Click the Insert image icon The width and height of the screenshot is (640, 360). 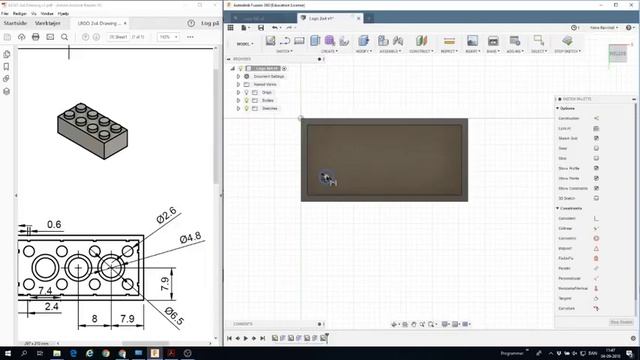click(472, 41)
